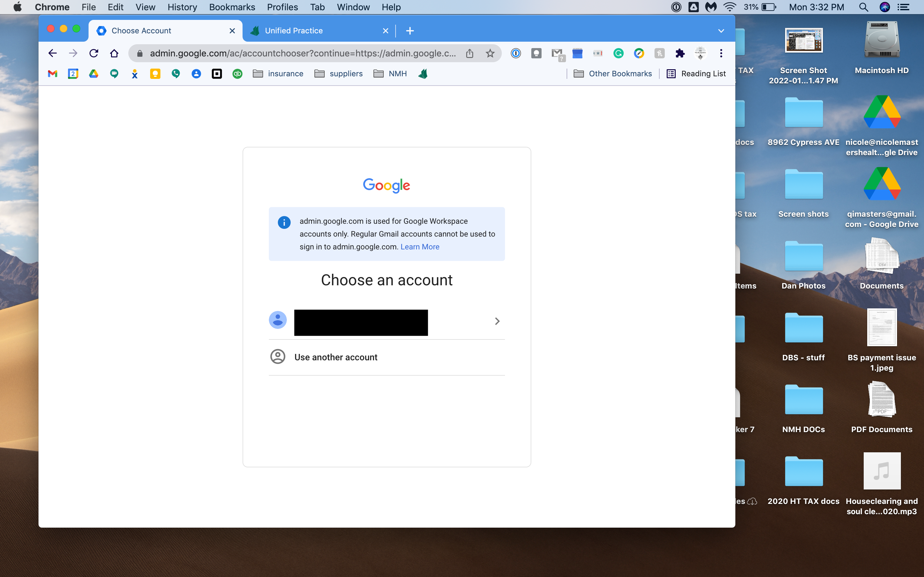Expand the tab search dropdown arrow
This screenshot has height=577, width=924.
coord(721,31)
